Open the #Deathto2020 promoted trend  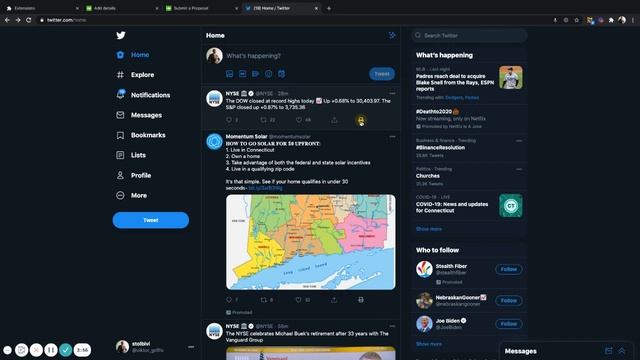point(469,118)
